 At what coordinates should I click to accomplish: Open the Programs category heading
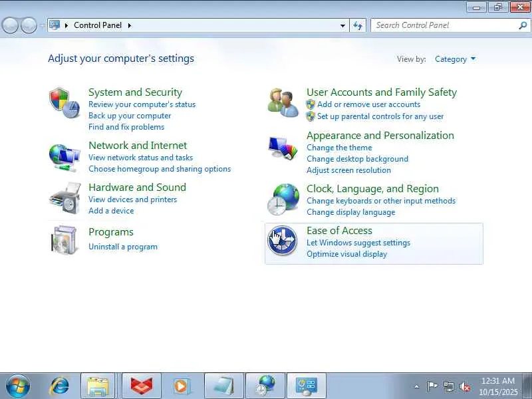coord(111,232)
